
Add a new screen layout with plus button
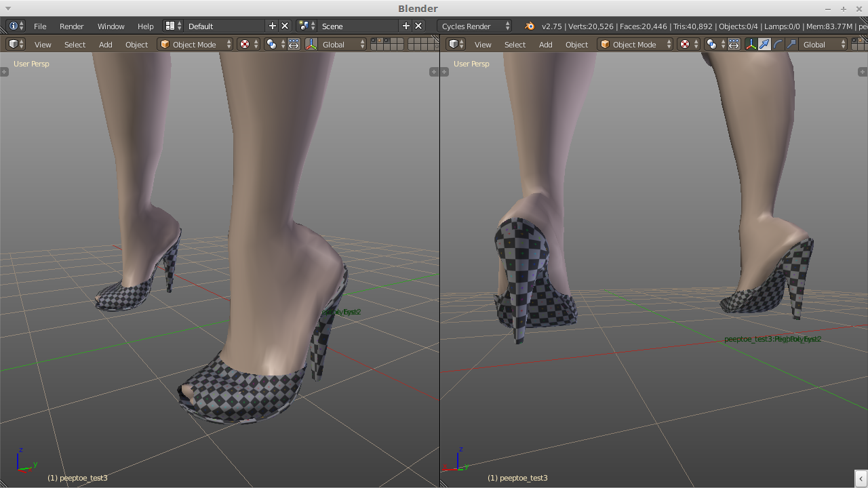coord(273,26)
